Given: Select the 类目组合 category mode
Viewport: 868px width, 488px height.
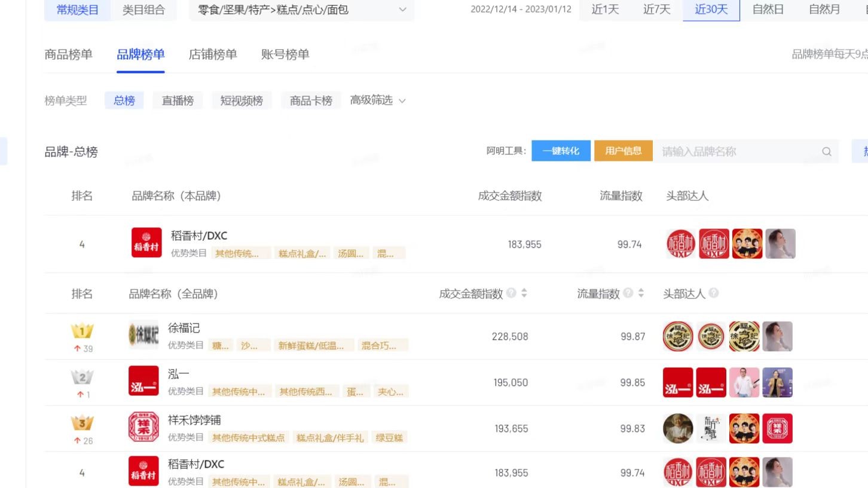Looking at the screenshot, I should (x=143, y=10).
